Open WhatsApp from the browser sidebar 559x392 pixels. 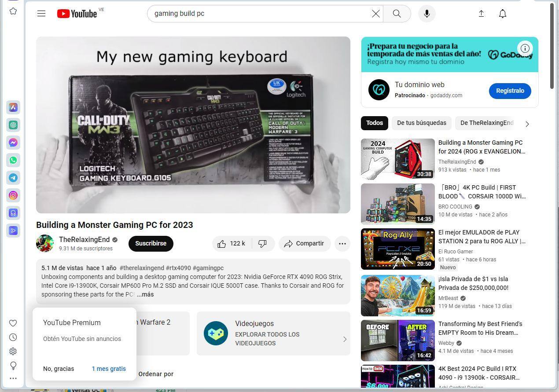coord(13,160)
